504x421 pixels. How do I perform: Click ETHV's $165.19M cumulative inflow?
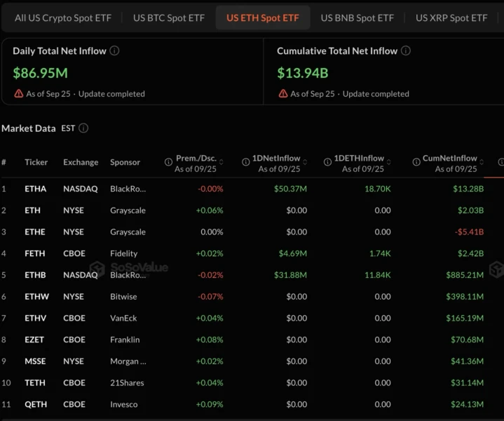[x=465, y=318]
